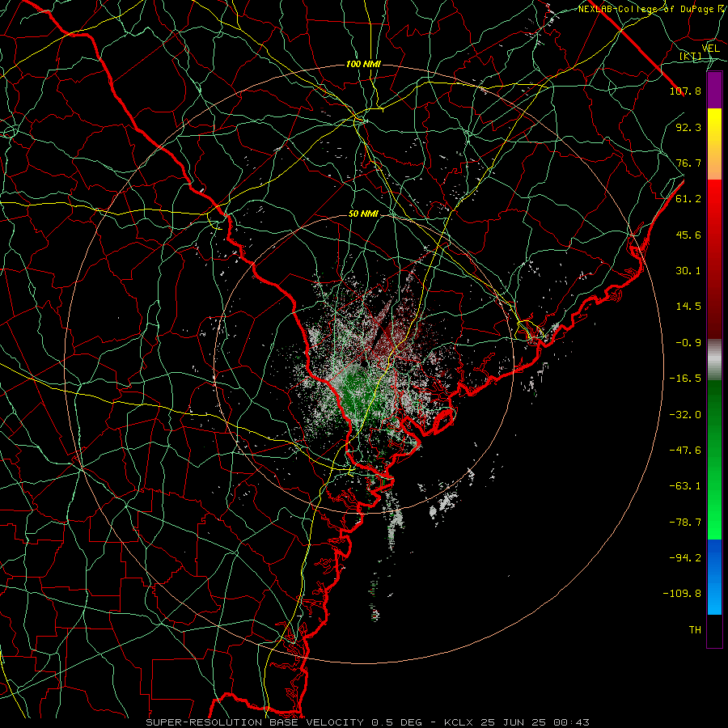The image size is (728, 728).
Task: Click the -0.9 legend value
Action: pos(688,343)
